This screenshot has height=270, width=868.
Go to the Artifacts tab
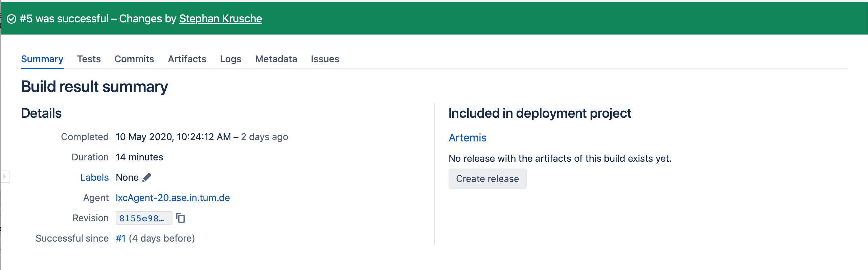[x=187, y=59]
